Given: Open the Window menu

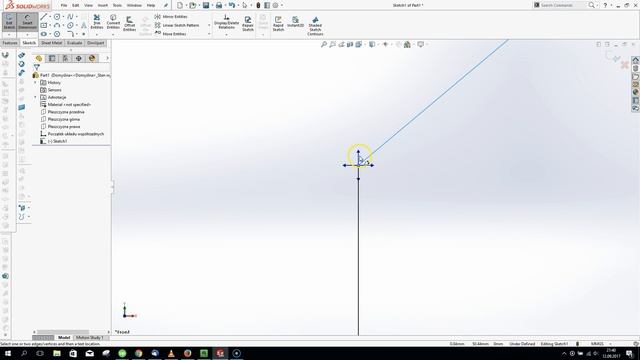Looking at the screenshot, I should 134,5.
